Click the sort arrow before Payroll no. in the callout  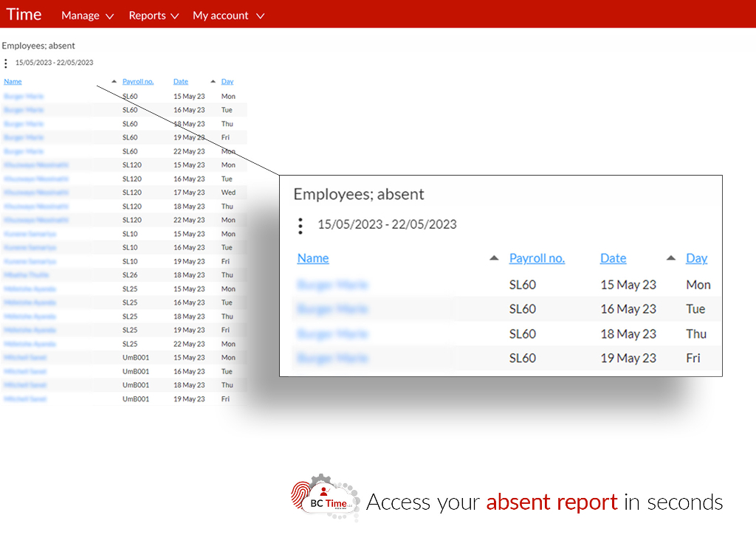(494, 257)
